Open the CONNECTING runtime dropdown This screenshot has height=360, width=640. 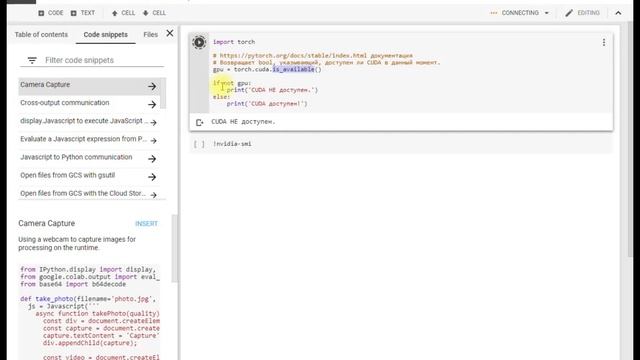[x=520, y=13]
